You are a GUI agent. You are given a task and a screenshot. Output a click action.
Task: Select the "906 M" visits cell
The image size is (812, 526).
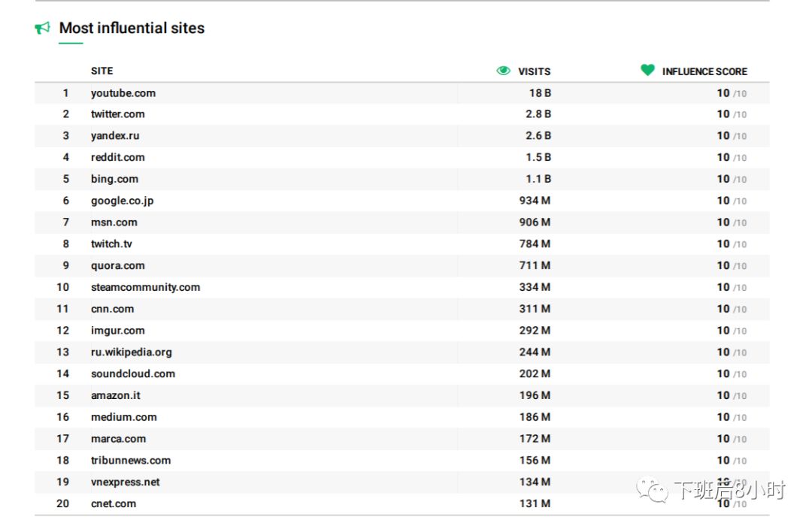535,222
